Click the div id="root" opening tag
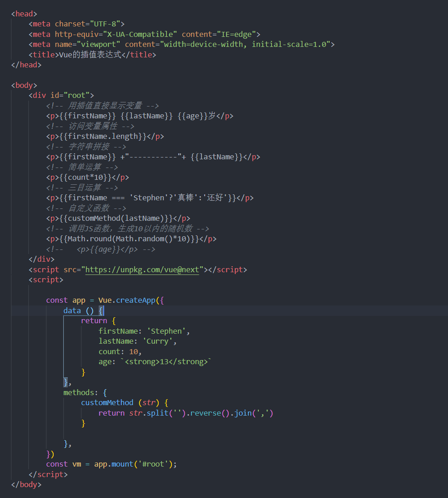 (61, 95)
